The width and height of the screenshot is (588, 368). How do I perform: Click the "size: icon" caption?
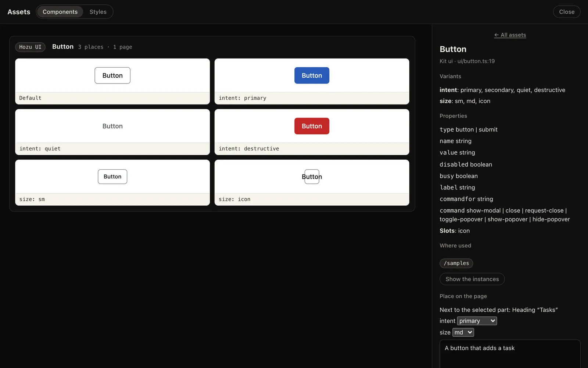234,199
